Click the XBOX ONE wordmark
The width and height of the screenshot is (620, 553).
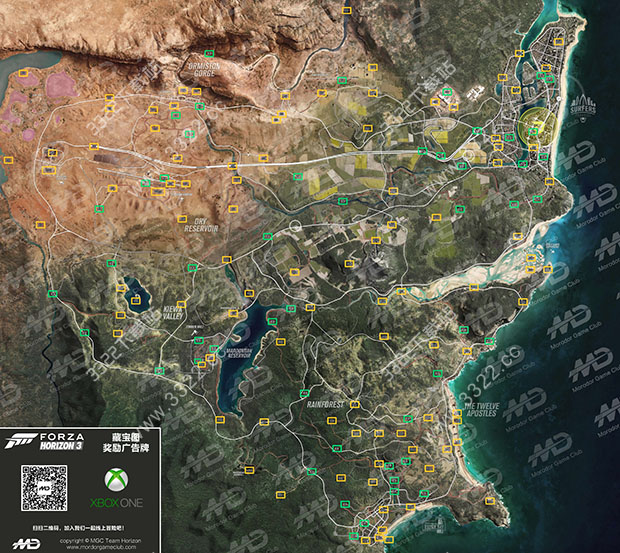116,503
